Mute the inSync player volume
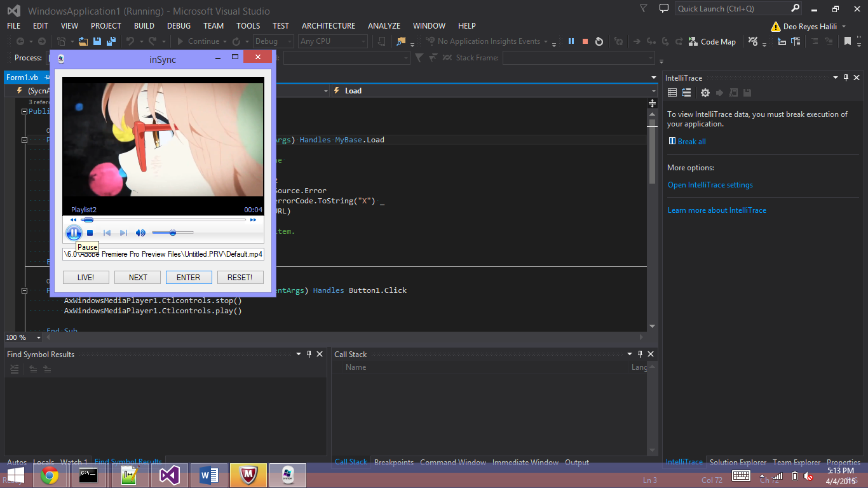Screen dimensions: 868x488 140,233
